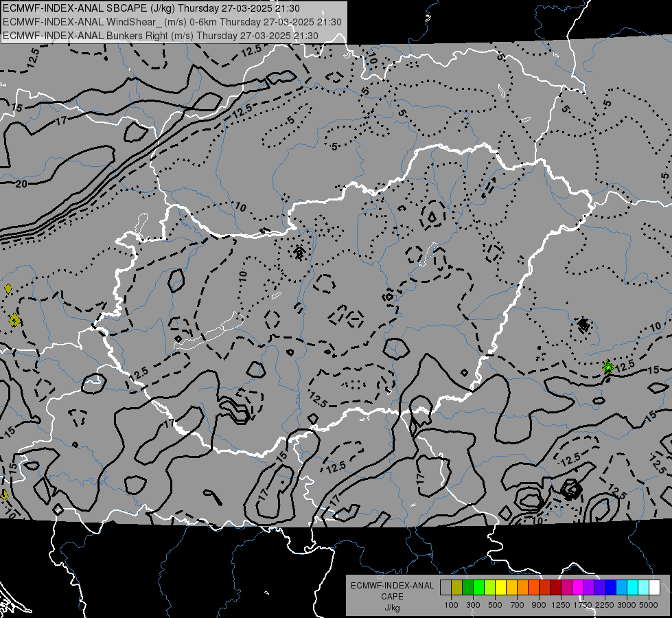Click the 500 legend value
Screen dimensions: 672x618
(x=495, y=605)
